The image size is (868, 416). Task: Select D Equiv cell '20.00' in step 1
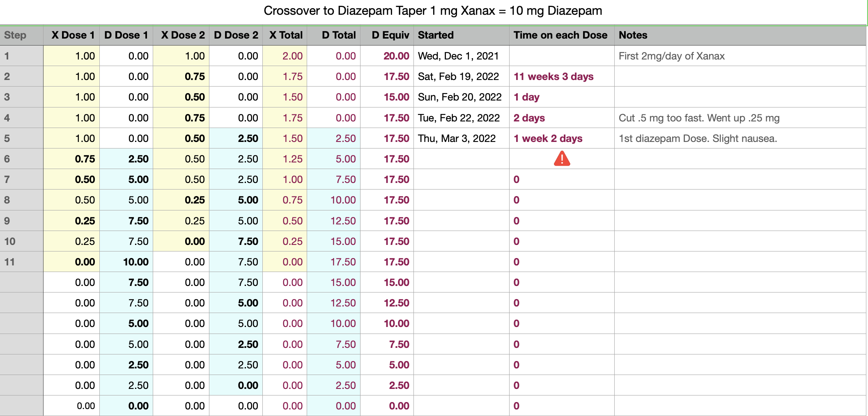pos(387,56)
